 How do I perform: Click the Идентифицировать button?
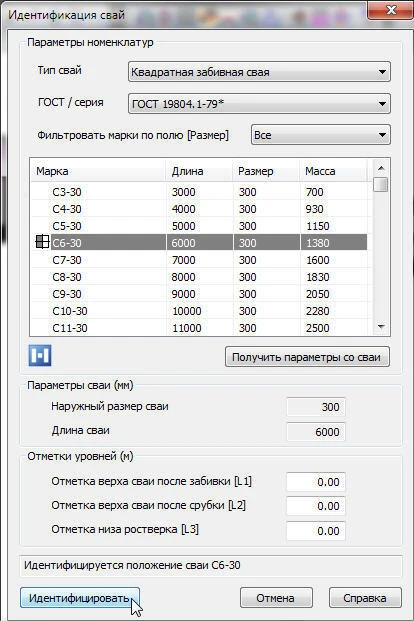(x=80, y=598)
